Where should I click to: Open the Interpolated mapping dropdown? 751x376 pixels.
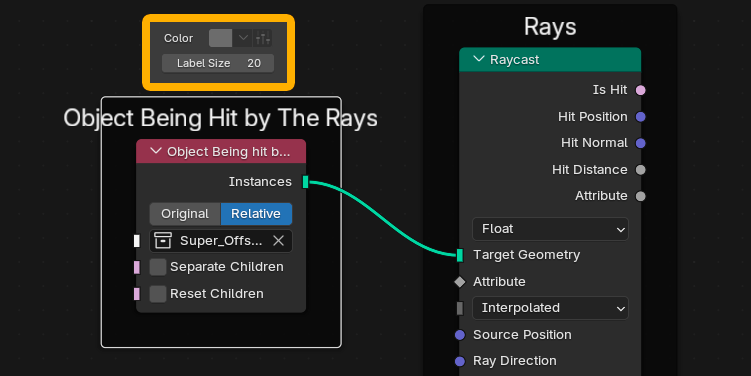(x=550, y=308)
